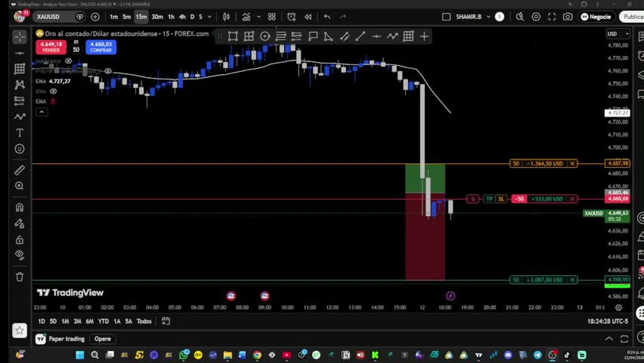
Task: Open chart settings hexagon icon
Action: (x=536, y=17)
